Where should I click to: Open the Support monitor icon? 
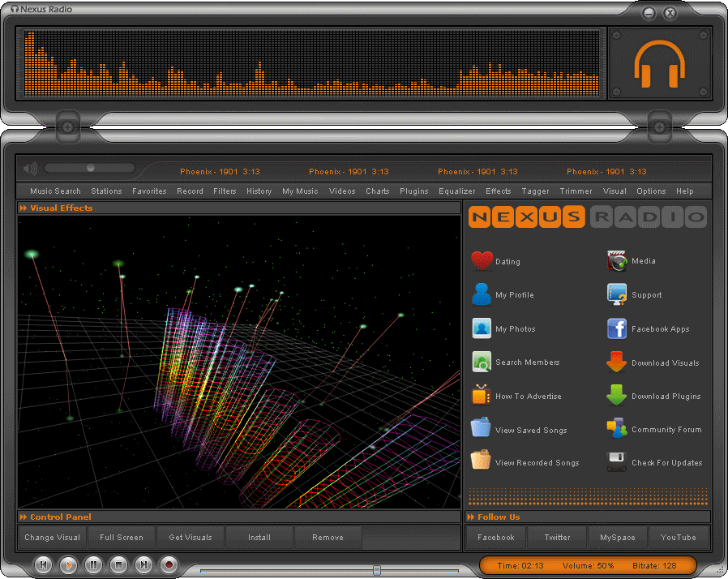pyautogui.click(x=617, y=294)
